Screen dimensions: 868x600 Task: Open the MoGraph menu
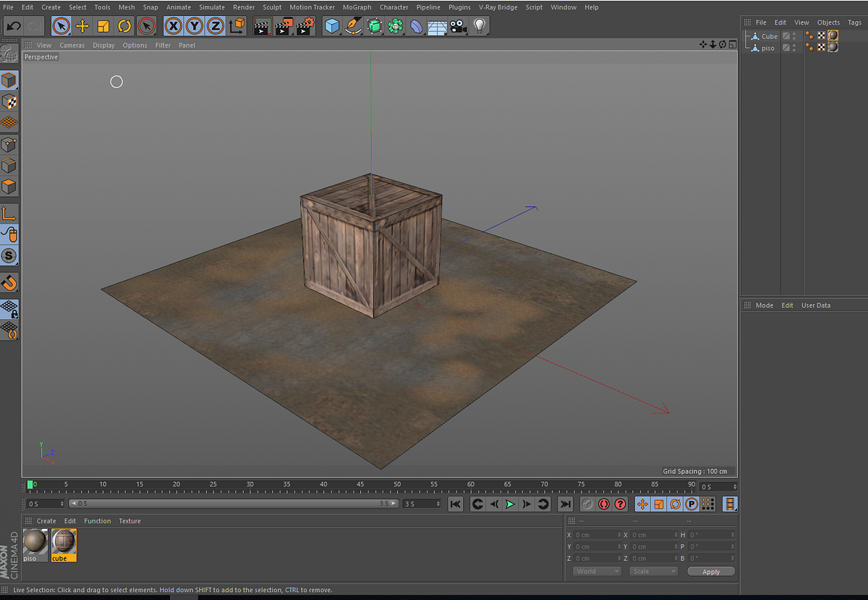357,7
